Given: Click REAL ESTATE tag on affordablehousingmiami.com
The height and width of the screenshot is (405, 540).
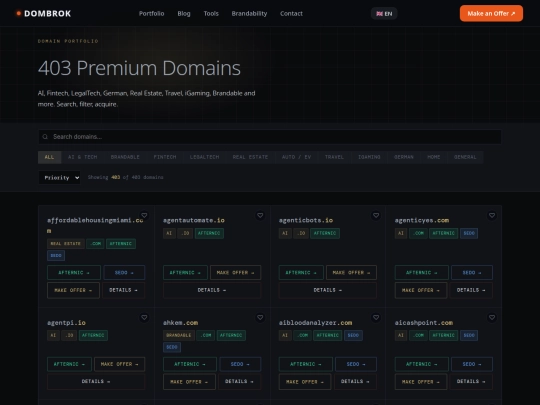Looking at the screenshot, I should click(x=65, y=243).
